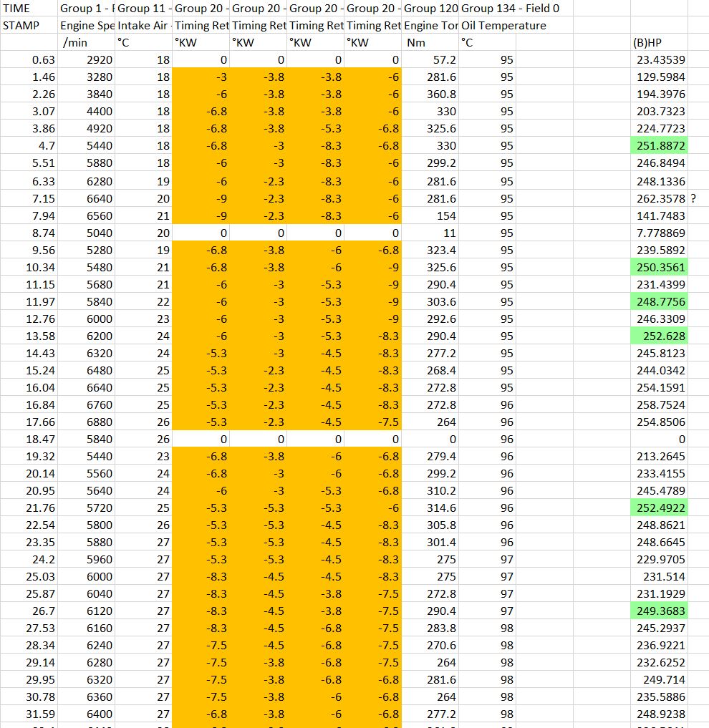709x728 pixels.
Task: Select horsepower value 254.1591
Action: 659,388
